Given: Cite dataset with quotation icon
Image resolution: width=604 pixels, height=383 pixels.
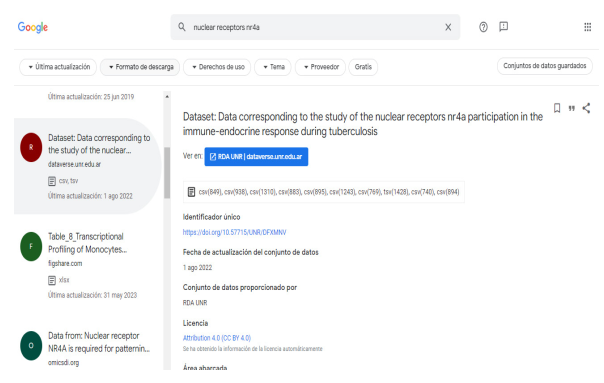Looking at the screenshot, I should pos(572,108).
